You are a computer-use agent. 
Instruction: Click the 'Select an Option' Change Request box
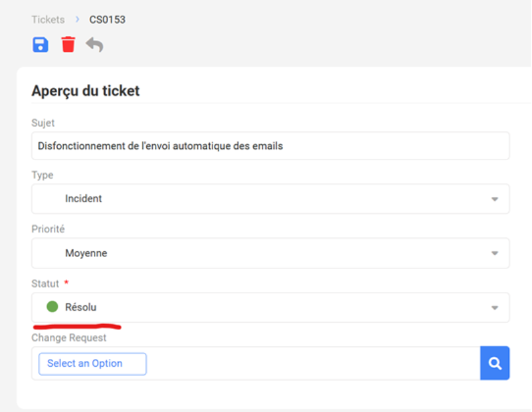(x=92, y=363)
